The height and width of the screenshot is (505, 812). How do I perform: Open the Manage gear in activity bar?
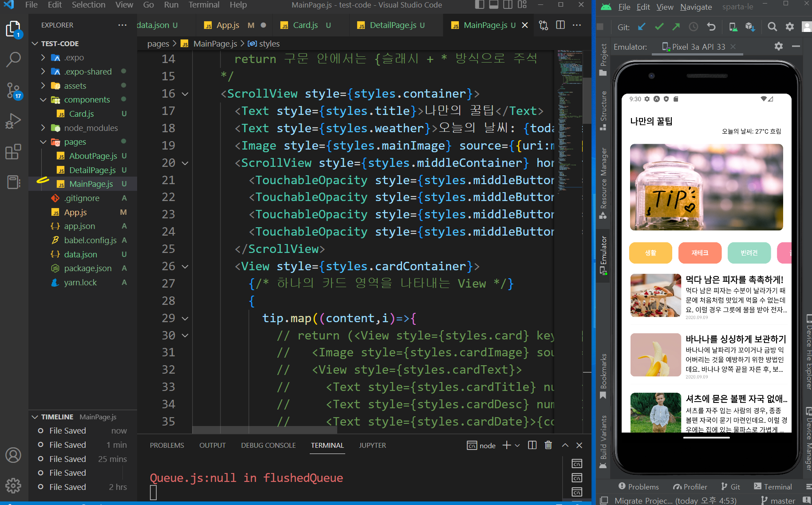tap(13, 485)
